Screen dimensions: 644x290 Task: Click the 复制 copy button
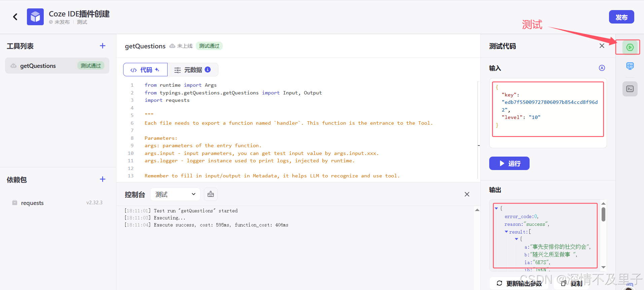[572, 283]
